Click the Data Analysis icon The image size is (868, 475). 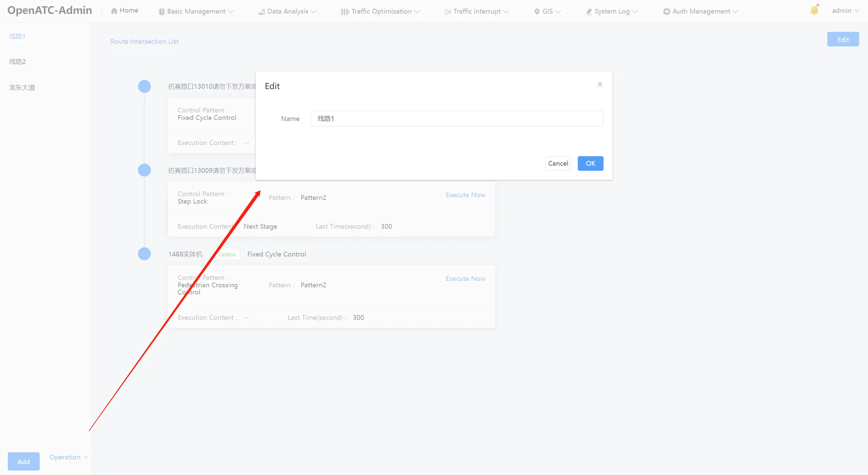(262, 12)
